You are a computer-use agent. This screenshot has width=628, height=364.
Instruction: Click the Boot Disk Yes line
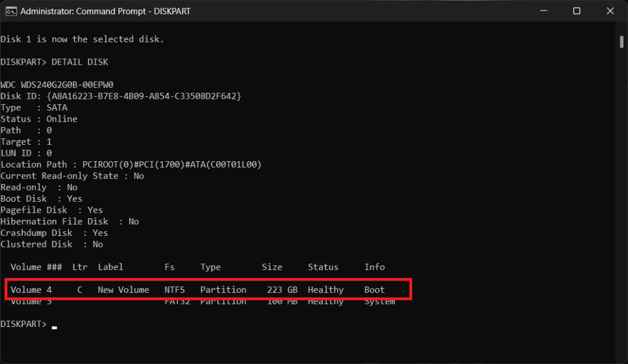(41, 198)
